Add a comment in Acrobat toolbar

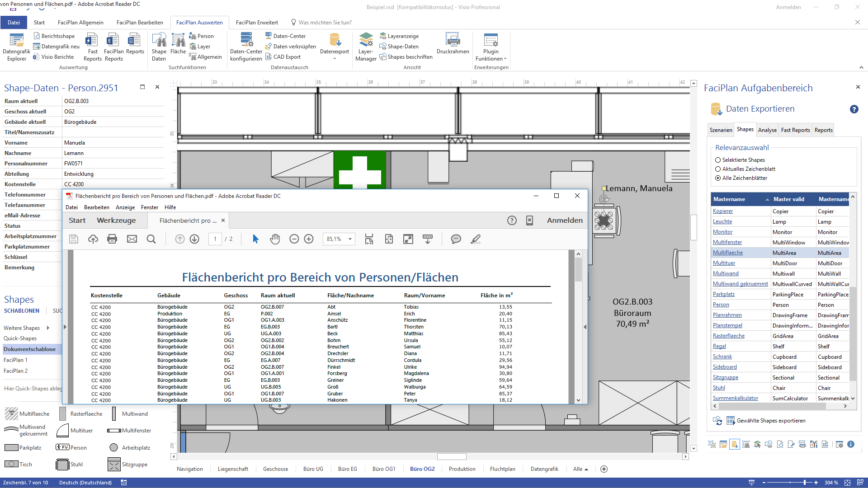[456, 239]
